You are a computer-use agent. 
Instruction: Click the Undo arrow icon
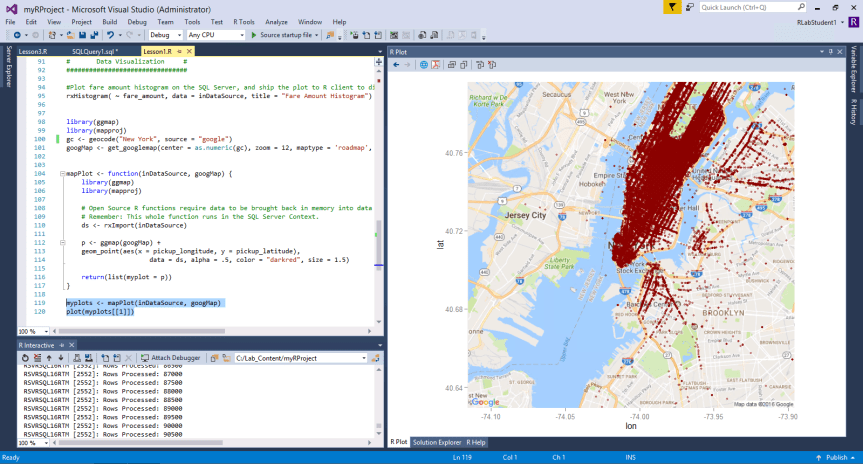110,35
